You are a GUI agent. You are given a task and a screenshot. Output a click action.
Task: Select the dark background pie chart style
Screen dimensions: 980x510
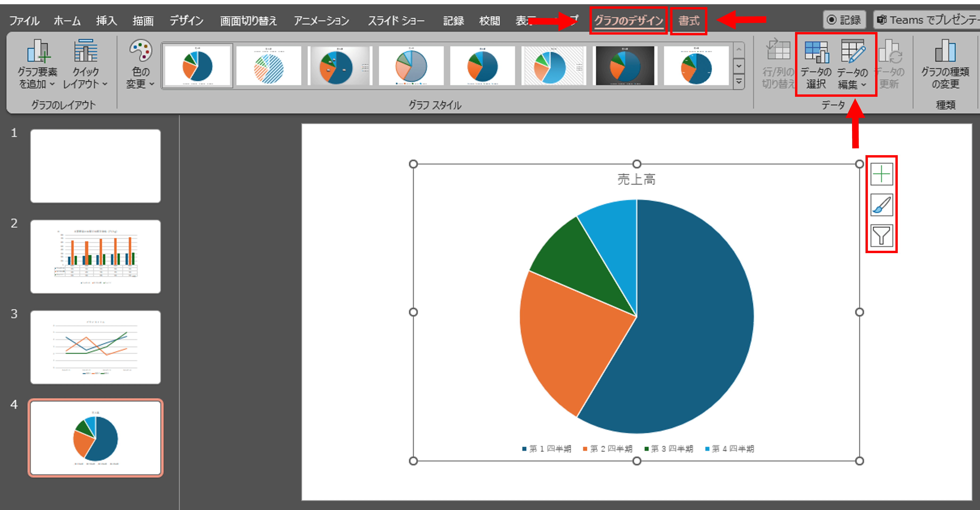click(625, 66)
